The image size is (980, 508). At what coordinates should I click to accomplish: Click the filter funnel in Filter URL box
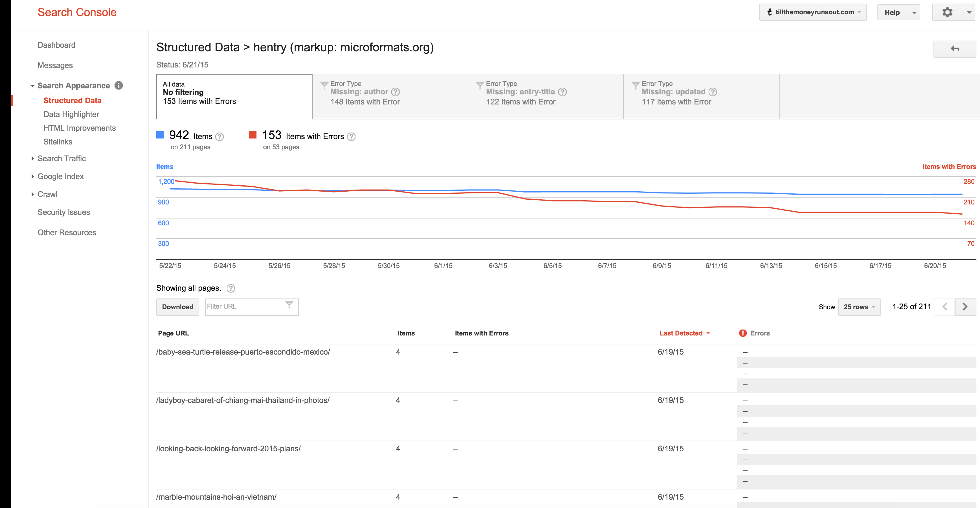tap(289, 305)
